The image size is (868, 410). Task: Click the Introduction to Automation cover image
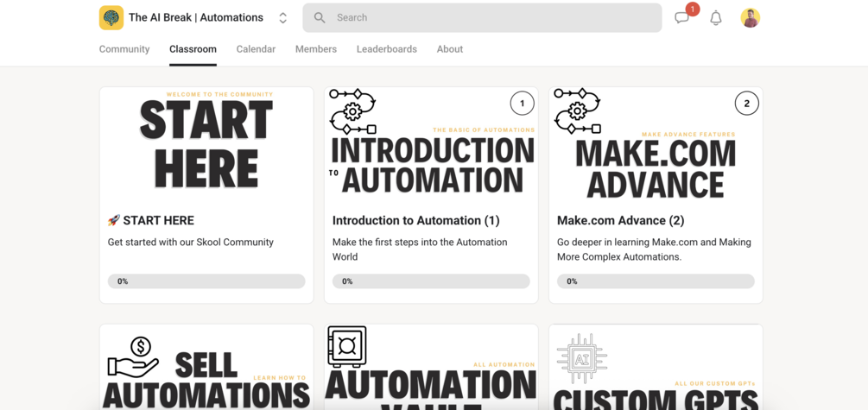click(431, 142)
